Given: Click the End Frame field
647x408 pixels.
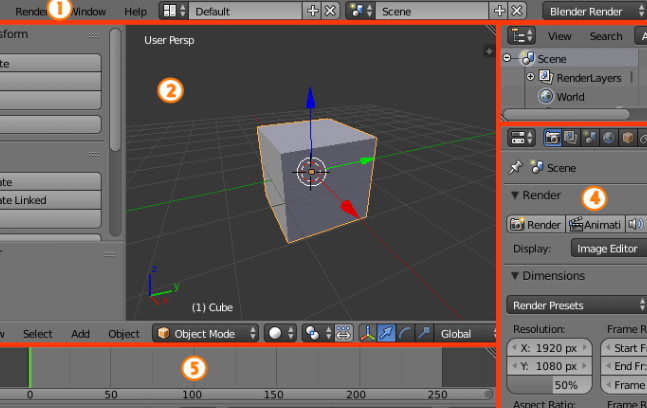Looking at the screenshot, I should tap(623, 366).
